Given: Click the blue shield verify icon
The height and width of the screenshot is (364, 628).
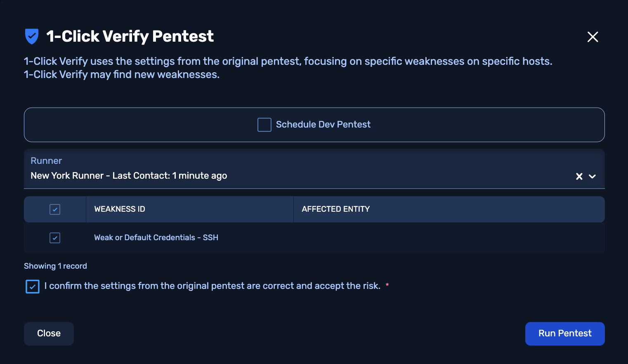Looking at the screenshot, I should click(x=32, y=36).
